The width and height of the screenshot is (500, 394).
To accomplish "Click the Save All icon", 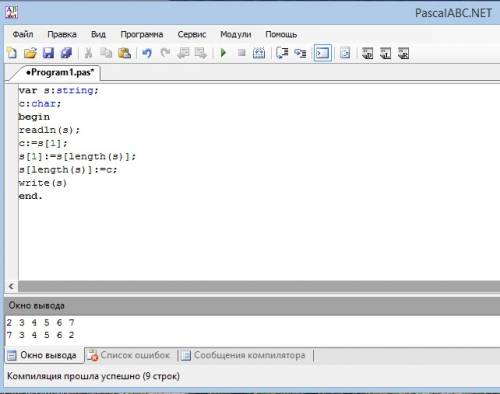I will pyautogui.click(x=66, y=53).
